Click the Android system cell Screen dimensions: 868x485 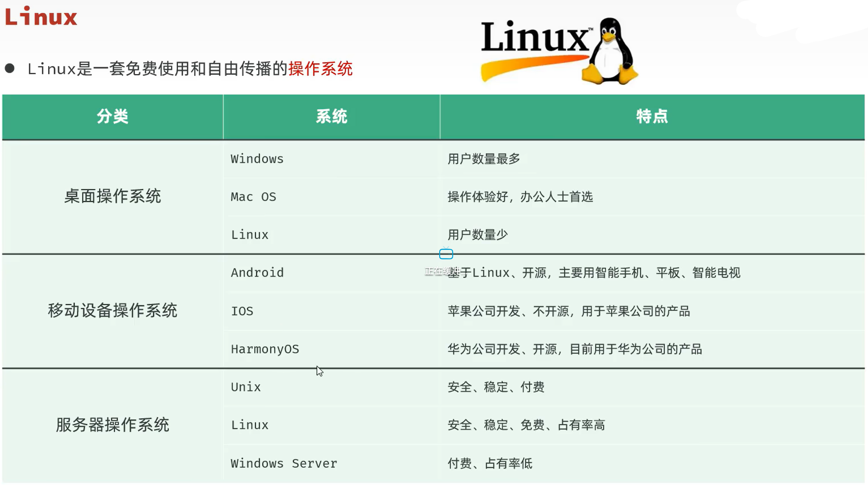point(257,273)
